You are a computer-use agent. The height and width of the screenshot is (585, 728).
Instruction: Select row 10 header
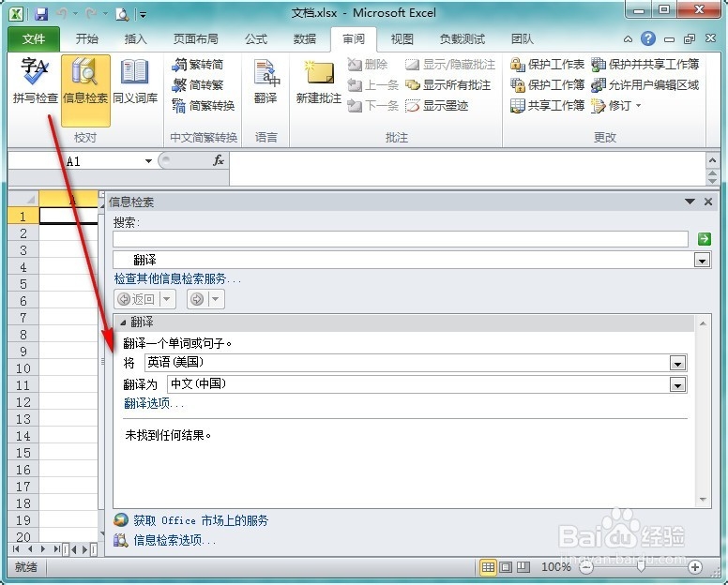[23, 368]
